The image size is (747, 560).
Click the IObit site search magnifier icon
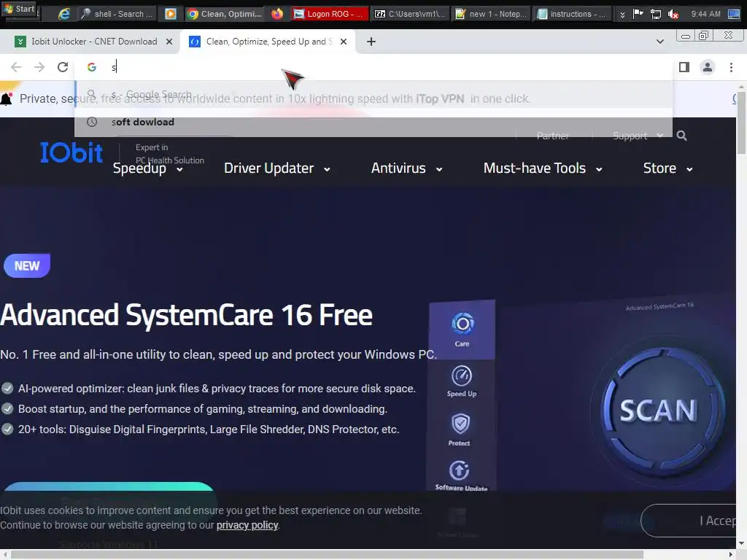pos(682,136)
